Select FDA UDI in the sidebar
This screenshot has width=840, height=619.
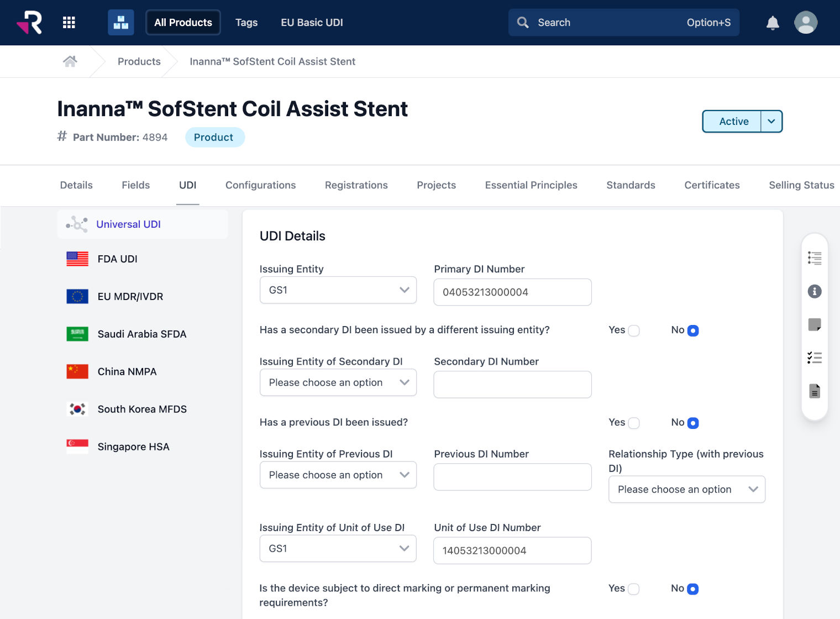coord(117,259)
